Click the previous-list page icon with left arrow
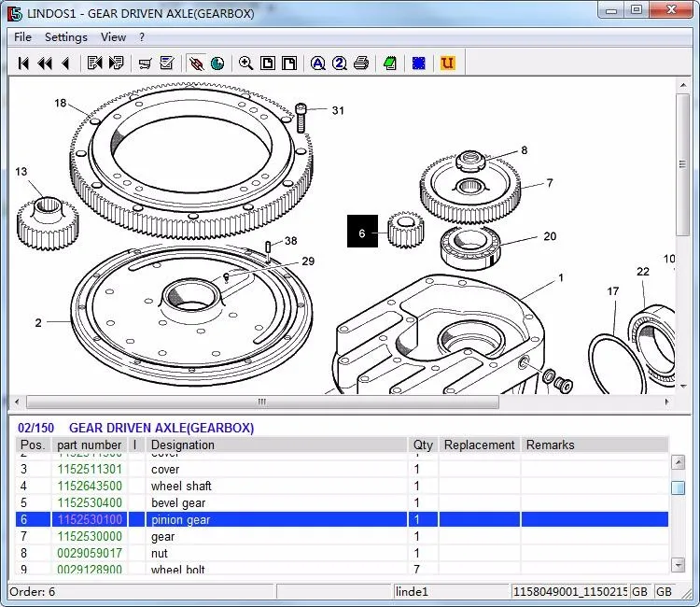This screenshot has height=607, width=700. pos(94,63)
